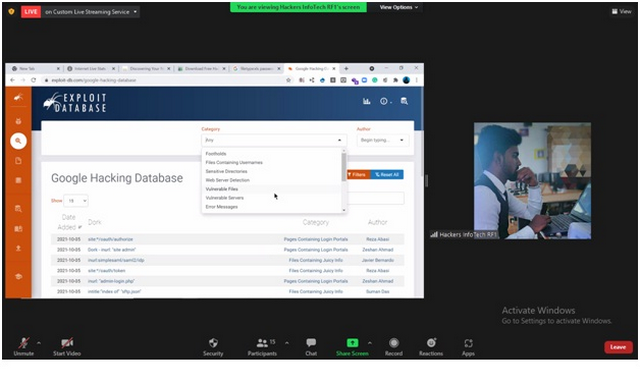Open Zoom Apps
640x382 pixels.
coord(468,346)
